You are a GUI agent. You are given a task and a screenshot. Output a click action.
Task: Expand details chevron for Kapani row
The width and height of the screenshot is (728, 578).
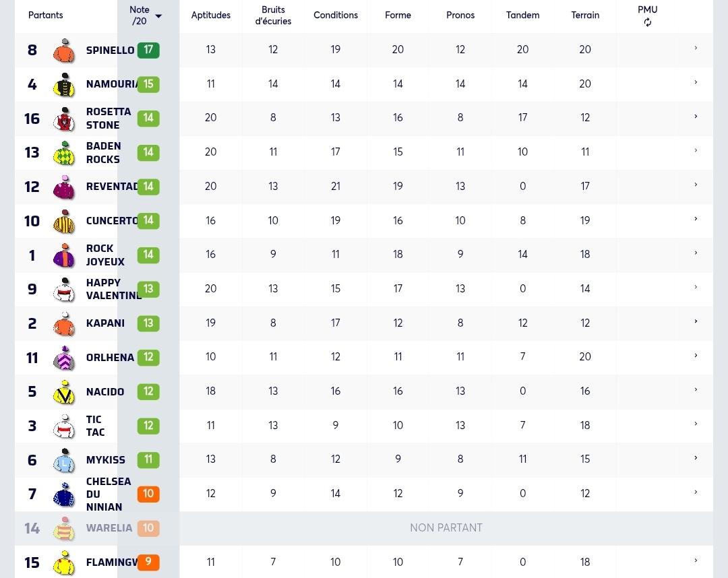click(696, 321)
